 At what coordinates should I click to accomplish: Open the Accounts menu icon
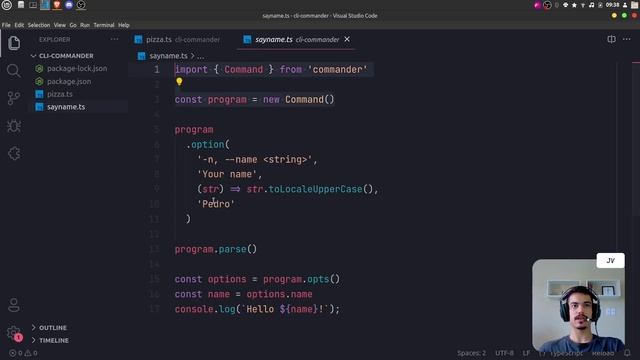click(x=14, y=304)
